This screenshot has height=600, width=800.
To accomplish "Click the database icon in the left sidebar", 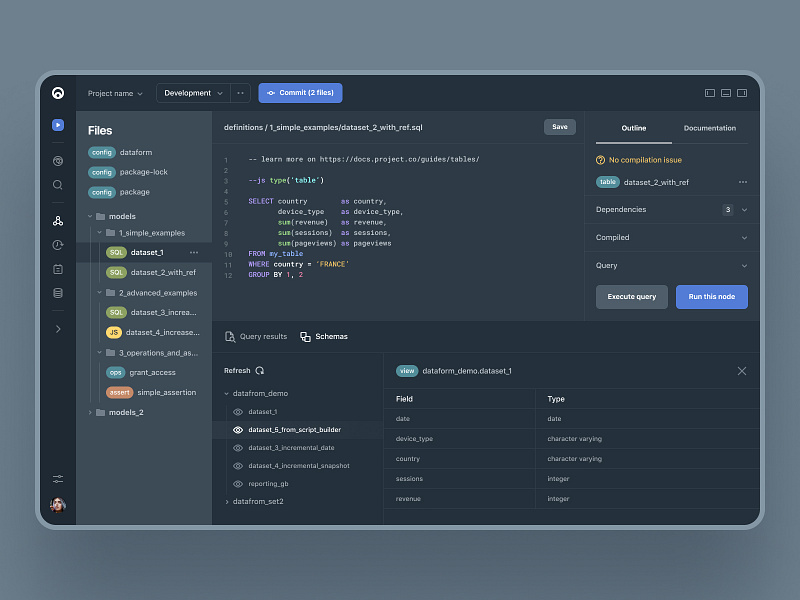I will [57, 293].
